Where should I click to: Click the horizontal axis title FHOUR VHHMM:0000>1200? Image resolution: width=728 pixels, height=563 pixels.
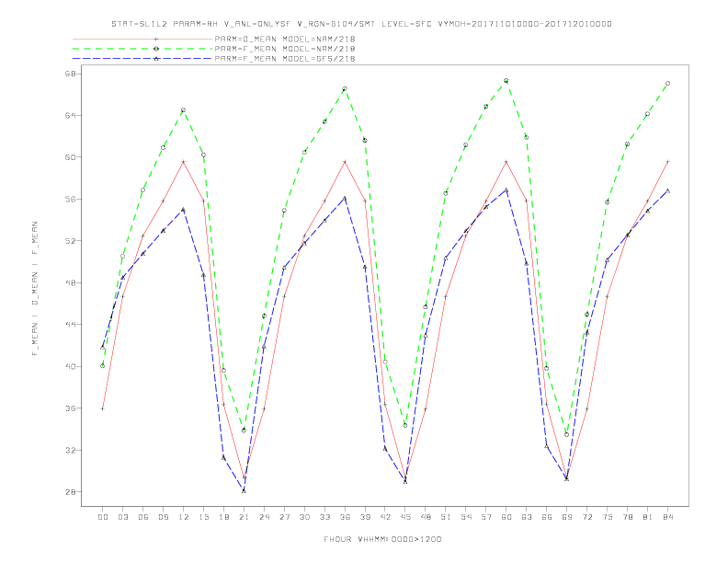coord(382,539)
